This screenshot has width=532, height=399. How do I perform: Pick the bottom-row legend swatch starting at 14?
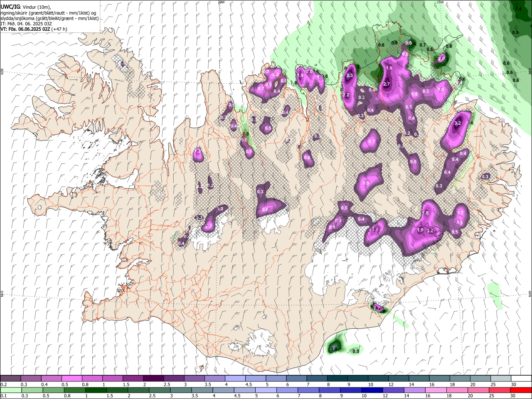[414, 390]
